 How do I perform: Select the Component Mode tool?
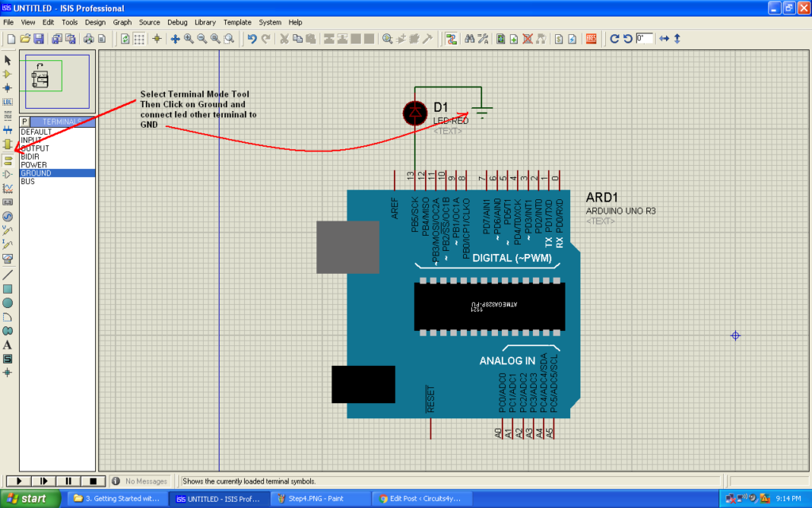[7, 74]
